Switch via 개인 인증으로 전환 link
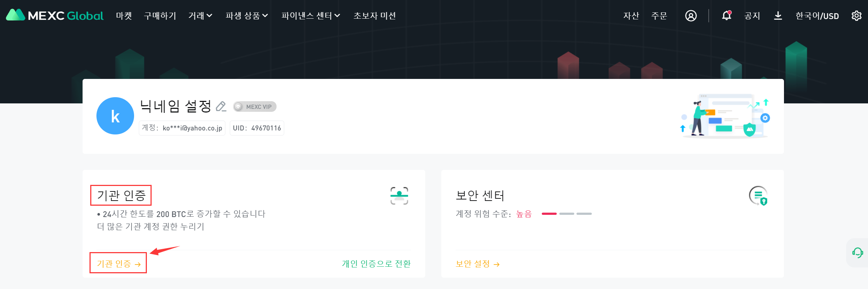Screen dimensions: 868x289 click(376, 263)
